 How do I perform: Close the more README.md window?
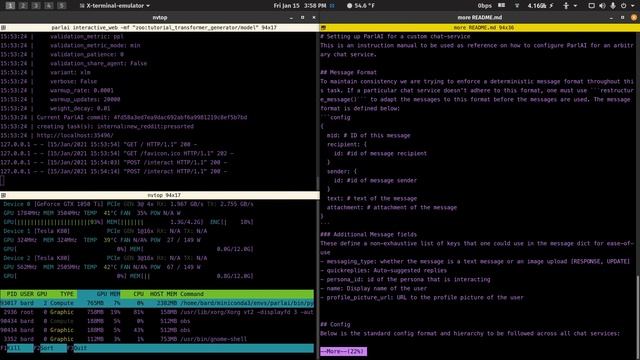tap(634, 18)
